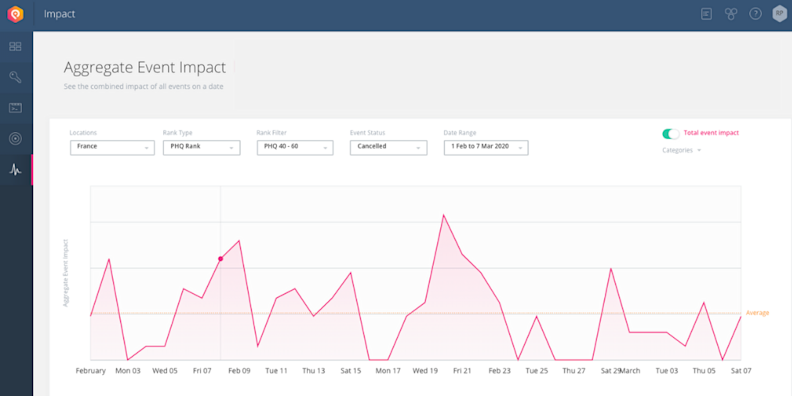Image resolution: width=792 pixels, height=396 pixels.
Task: Open the three-circles apps icon in header
Action: coord(731,14)
